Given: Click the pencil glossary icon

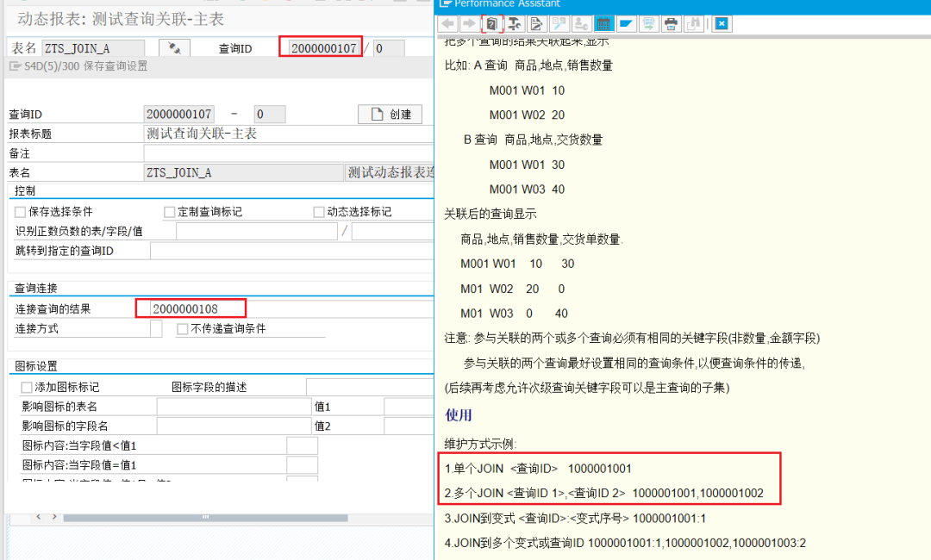Looking at the screenshot, I should [x=559, y=24].
